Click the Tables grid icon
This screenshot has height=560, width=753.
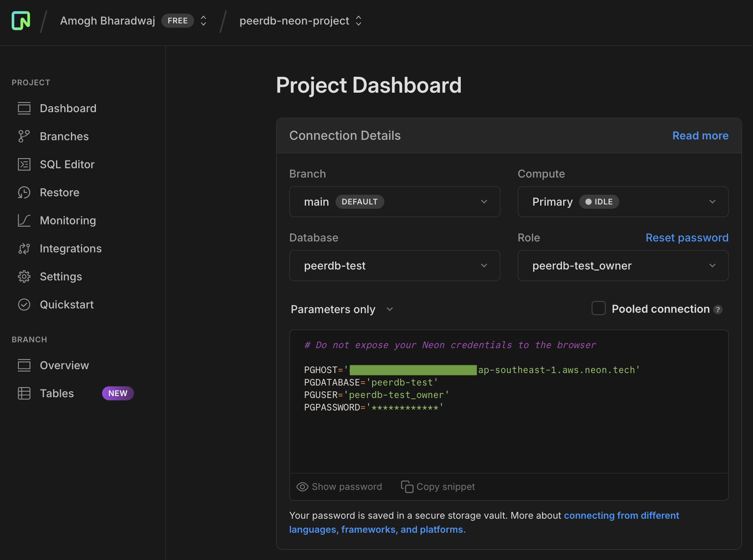(24, 393)
